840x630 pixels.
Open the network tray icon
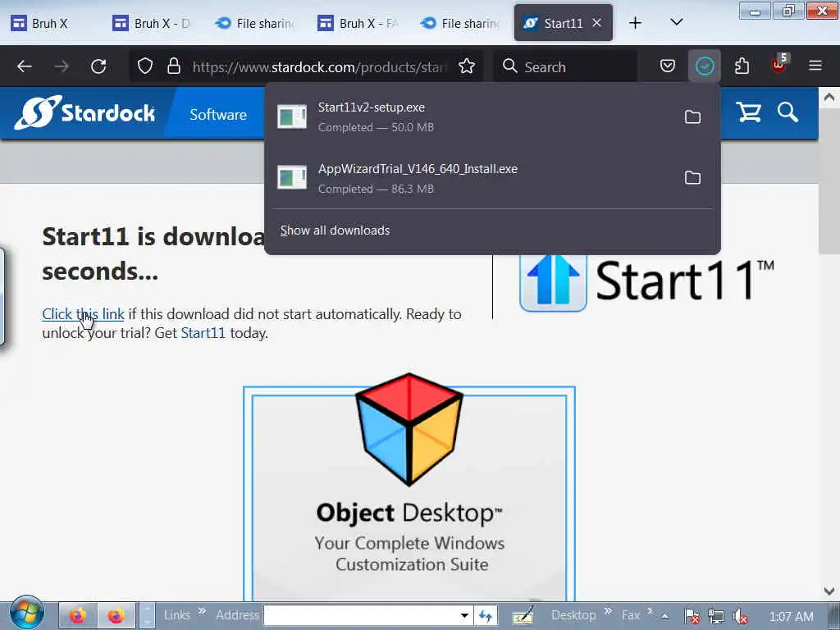(716, 617)
